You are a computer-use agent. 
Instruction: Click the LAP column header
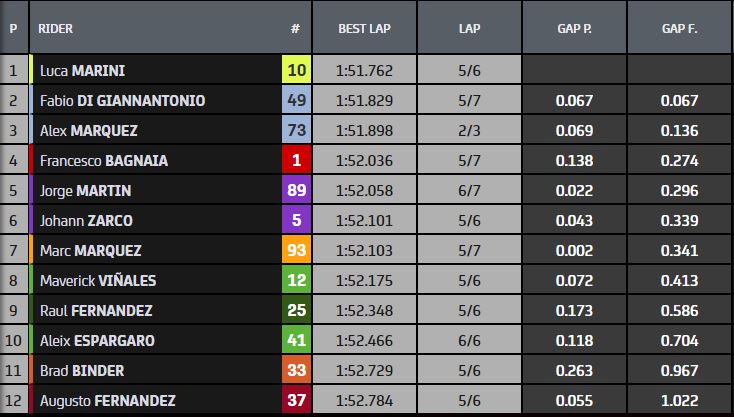click(x=470, y=28)
